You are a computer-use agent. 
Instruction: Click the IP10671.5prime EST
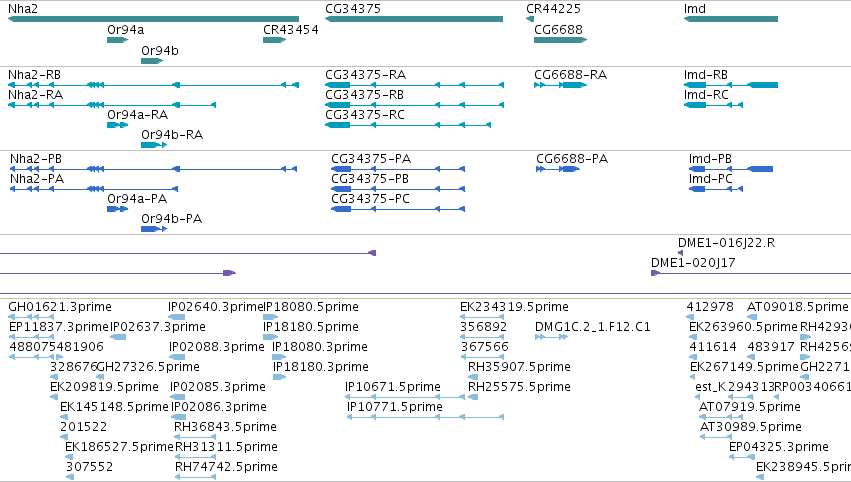(x=405, y=397)
